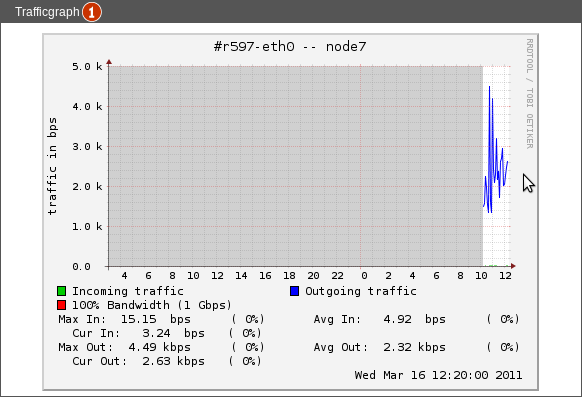Click the 3.0 k y-axis label

click(x=87, y=147)
